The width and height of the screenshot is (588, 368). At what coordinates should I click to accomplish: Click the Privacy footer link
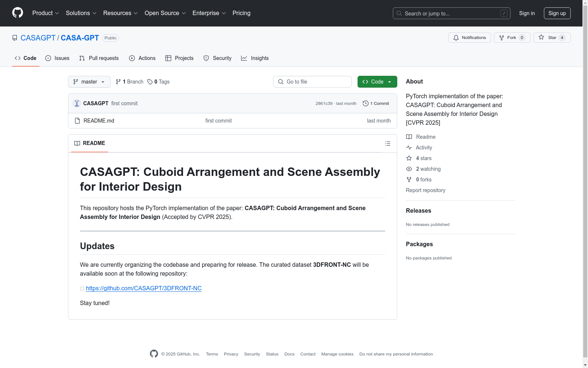coord(231,354)
